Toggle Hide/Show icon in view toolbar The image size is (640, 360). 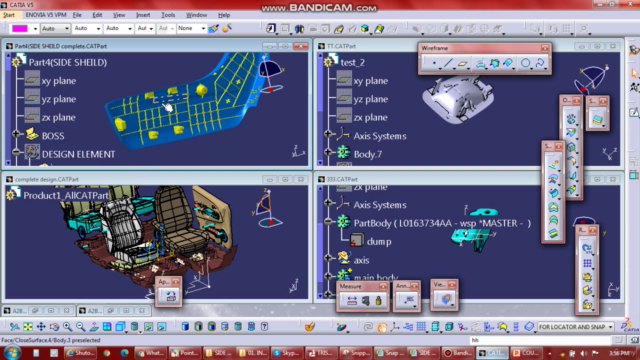click(x=148, y=327)
